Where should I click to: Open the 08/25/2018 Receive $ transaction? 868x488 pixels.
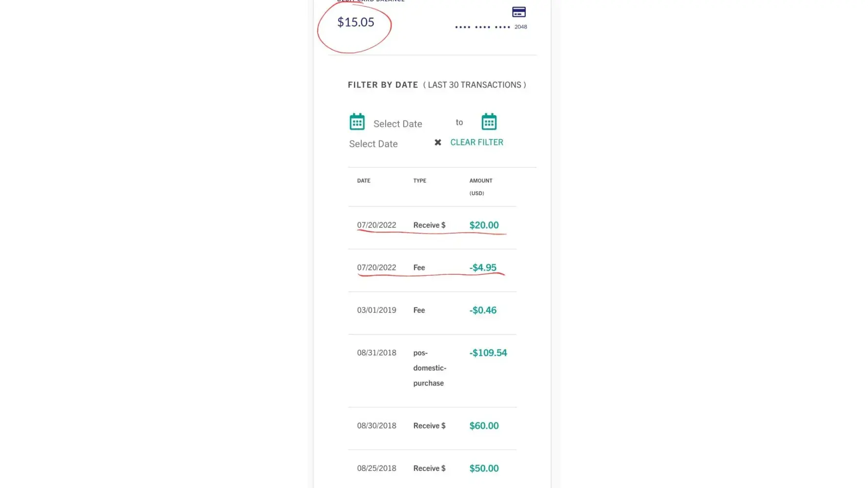click(432, 468)
